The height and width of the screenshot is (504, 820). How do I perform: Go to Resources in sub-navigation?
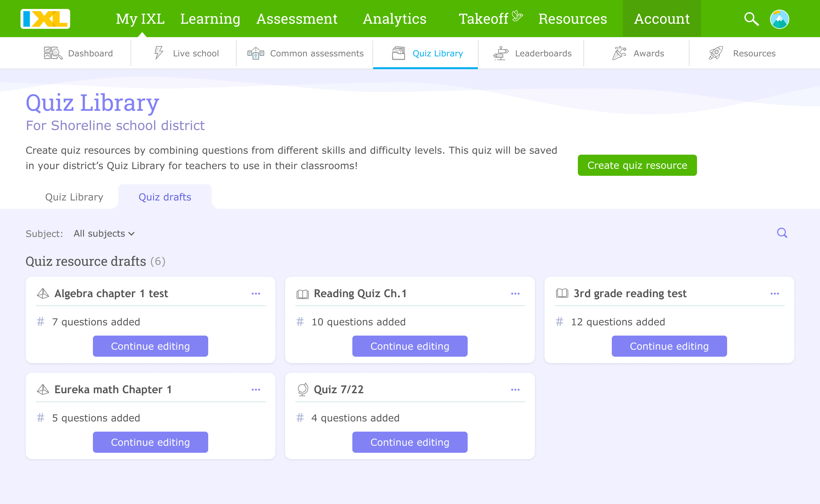pos(742,53)
